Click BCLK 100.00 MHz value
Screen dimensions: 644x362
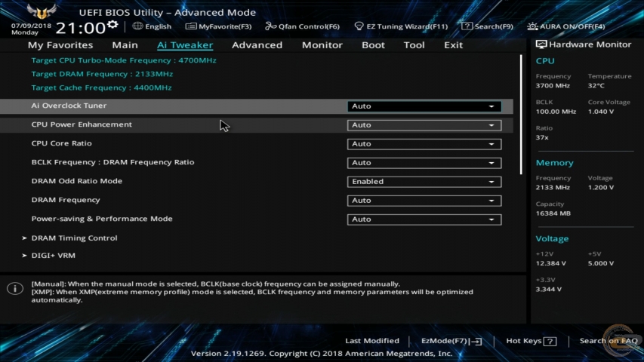556,112
